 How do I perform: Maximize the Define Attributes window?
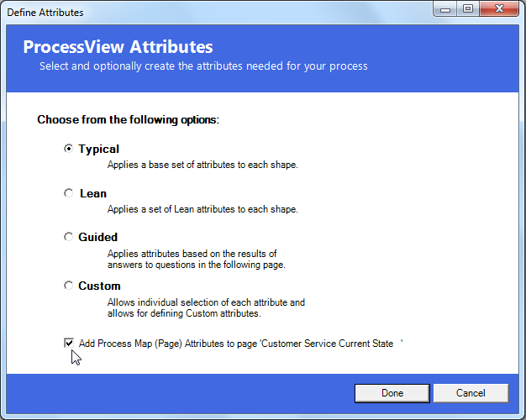468,9
